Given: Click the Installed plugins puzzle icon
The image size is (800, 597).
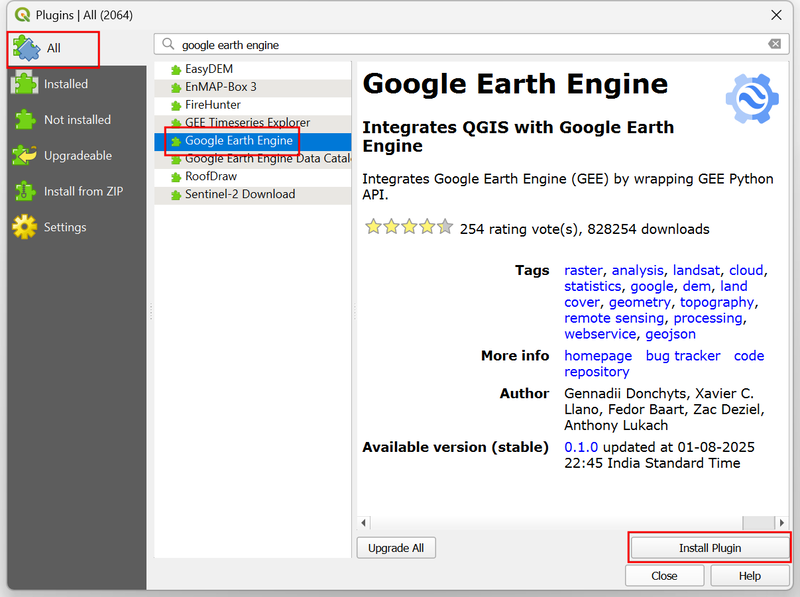Looking at the screenshot, I should pyautogui.click(x=24, y=84).
